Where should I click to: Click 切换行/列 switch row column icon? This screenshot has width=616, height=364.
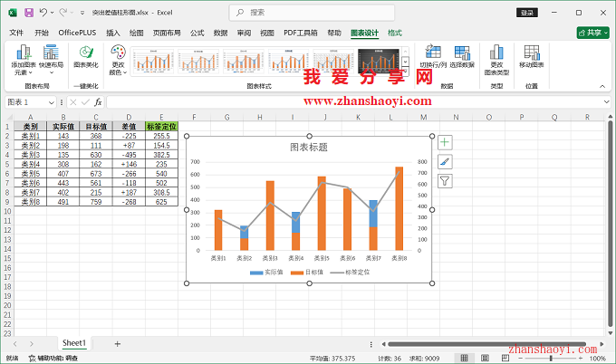433,56
